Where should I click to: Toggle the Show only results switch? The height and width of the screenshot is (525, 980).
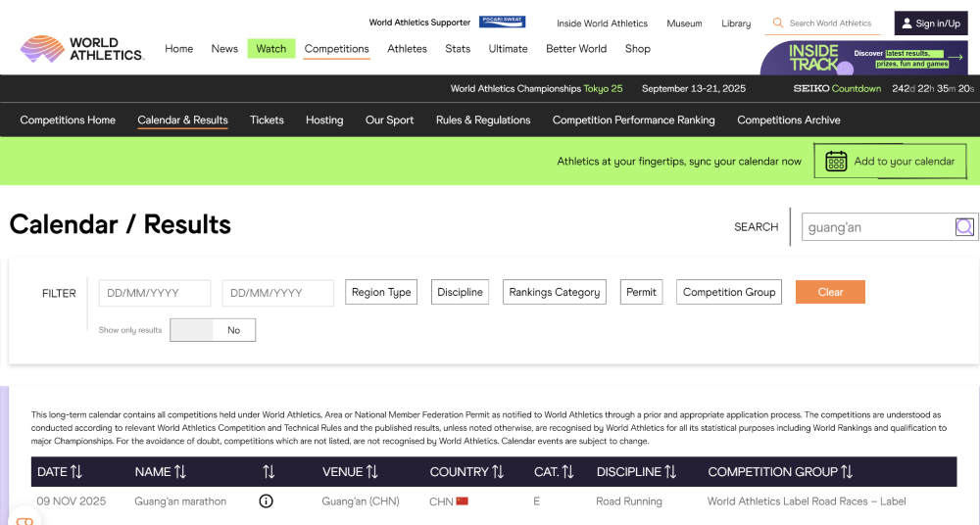coord(213,330)
